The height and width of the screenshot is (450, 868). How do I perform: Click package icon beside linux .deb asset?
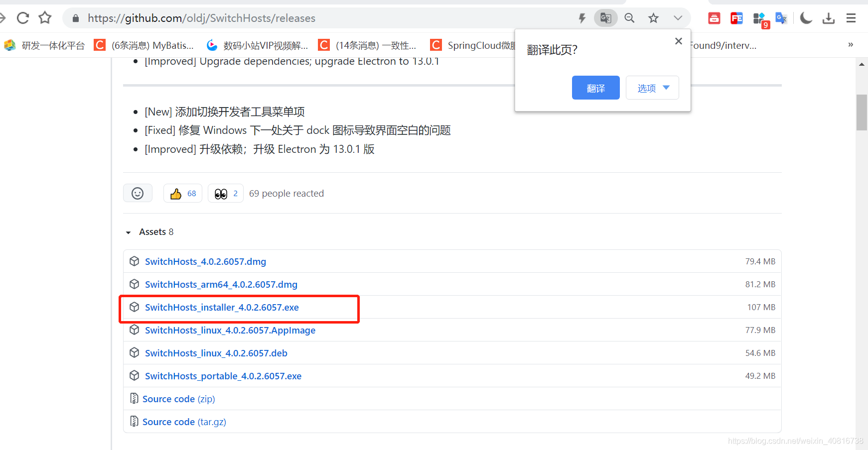click(134, 353)
